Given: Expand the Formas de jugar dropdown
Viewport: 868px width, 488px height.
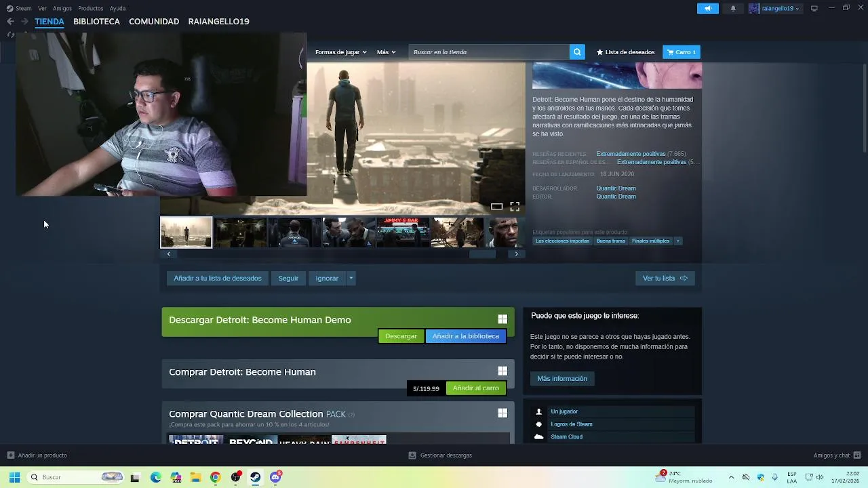Looking at the screenshot, I should pos(340,52).
